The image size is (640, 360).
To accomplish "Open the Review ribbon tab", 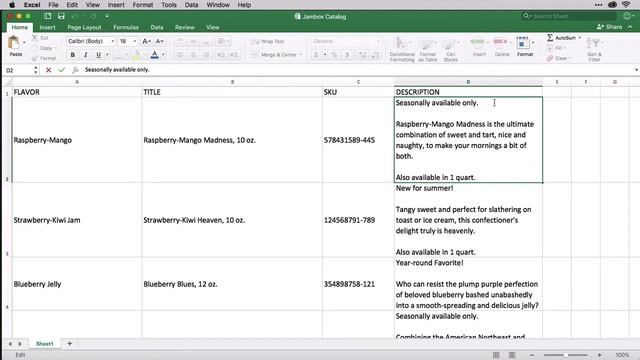I will [x=184, y=27].
